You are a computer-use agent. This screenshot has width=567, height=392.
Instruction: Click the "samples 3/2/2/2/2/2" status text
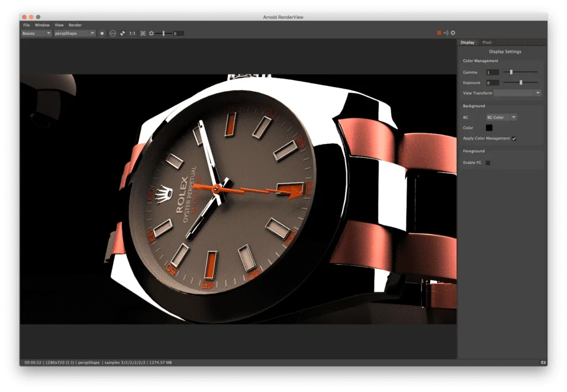(x=125, y=362)
